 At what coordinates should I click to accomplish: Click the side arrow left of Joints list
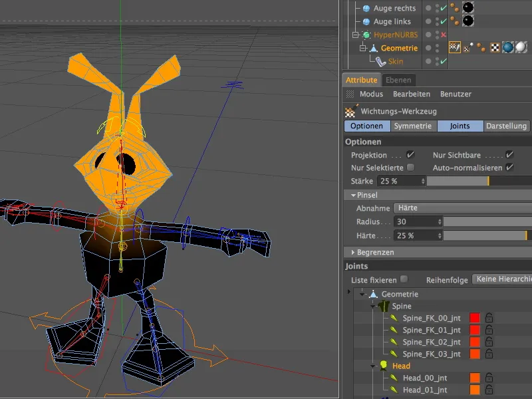click(348, 291)
